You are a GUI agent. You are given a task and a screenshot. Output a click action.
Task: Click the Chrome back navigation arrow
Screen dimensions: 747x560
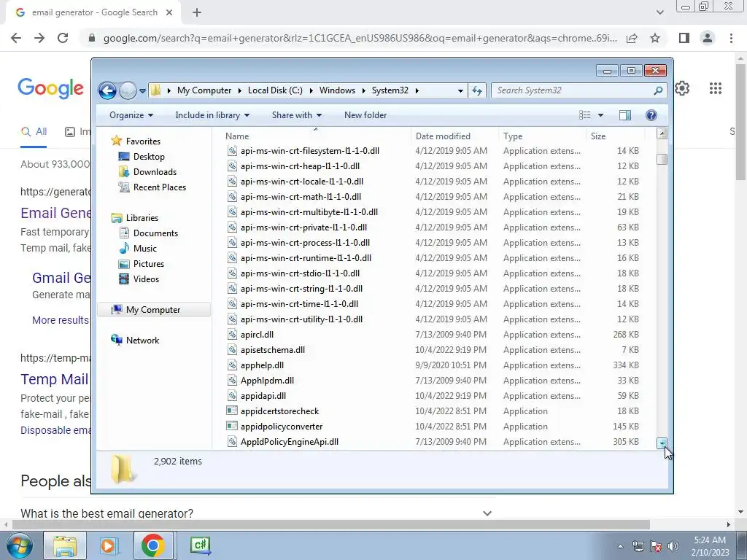(16, 38)
